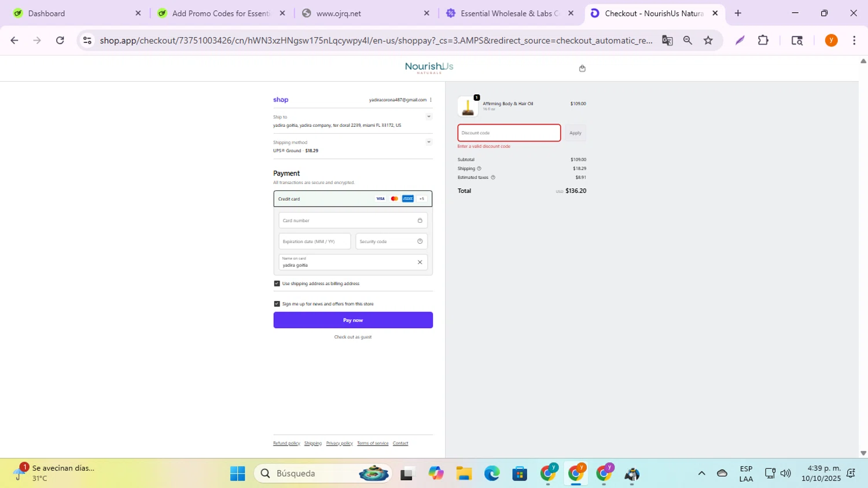The image size is (868, 488).
Task: Open the Chrome profile avatar
Action: (831, 41)
